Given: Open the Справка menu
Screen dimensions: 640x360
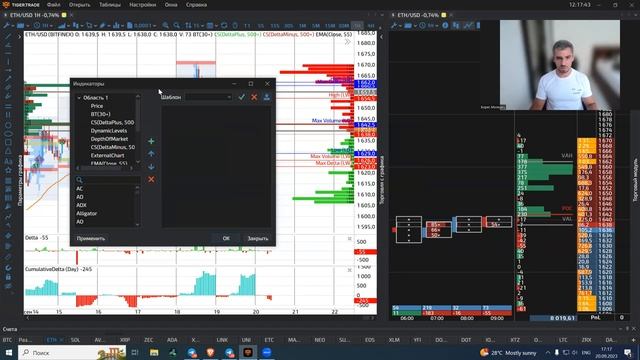Looking at the screenshot, I should tap(196, 5).
